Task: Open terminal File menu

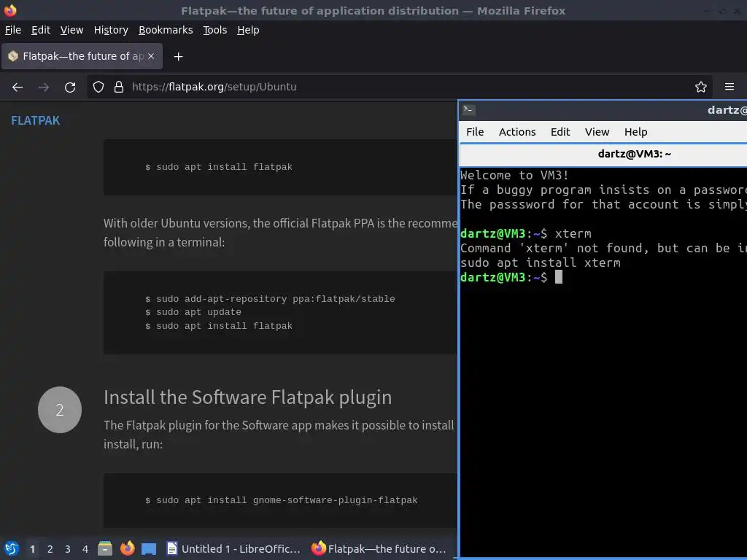Action: tap(475, 132)
